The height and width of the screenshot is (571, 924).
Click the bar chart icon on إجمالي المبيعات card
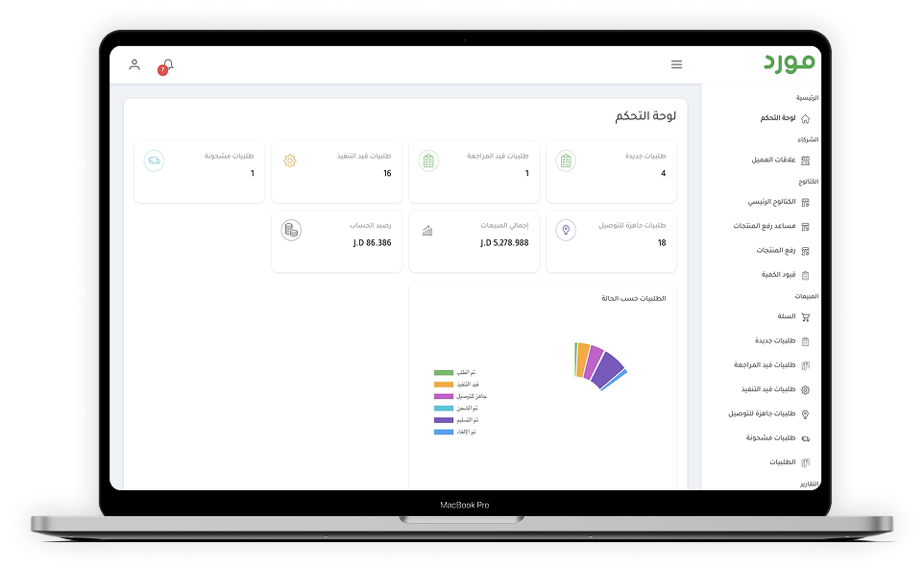[x=427, y=231]
